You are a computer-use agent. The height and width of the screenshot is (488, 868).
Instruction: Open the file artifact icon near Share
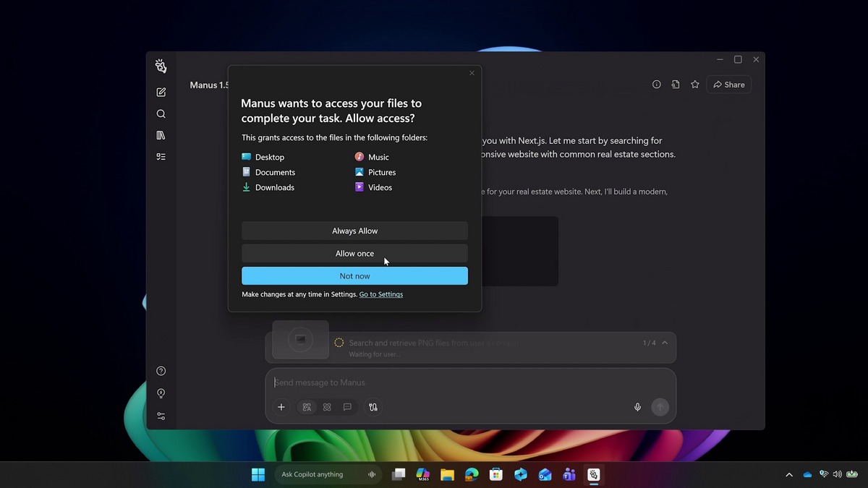(675, 84)
